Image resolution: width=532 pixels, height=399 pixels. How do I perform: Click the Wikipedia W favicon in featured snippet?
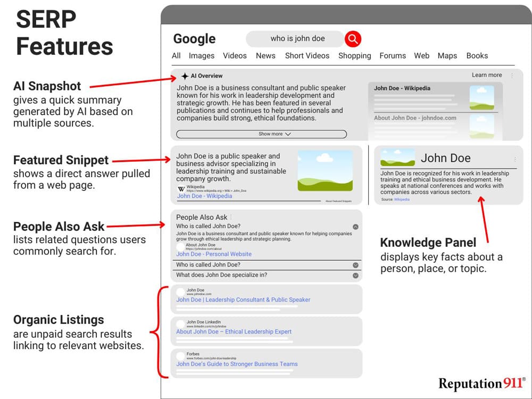coord(181,189)
